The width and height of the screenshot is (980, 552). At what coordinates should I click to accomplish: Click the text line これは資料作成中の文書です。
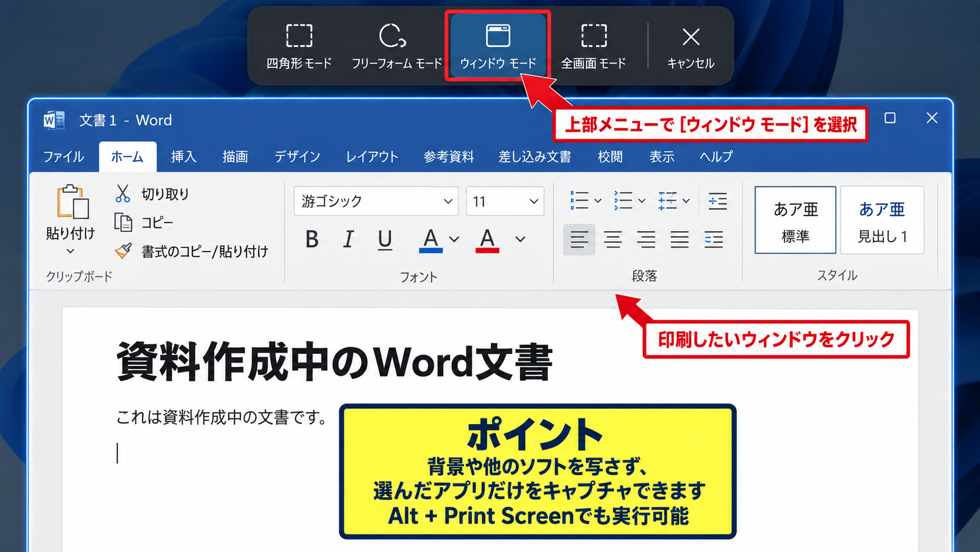click(223, 417)
